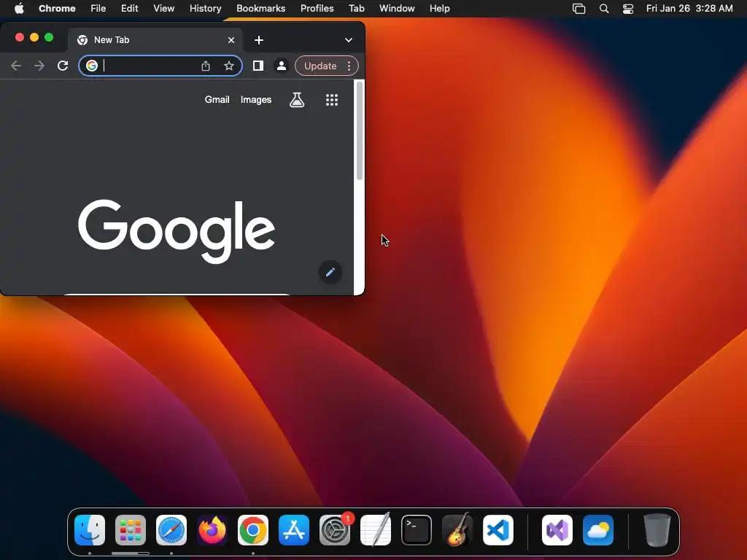
Task: Open the App Store from the Dock
Action: click(294, 530)
